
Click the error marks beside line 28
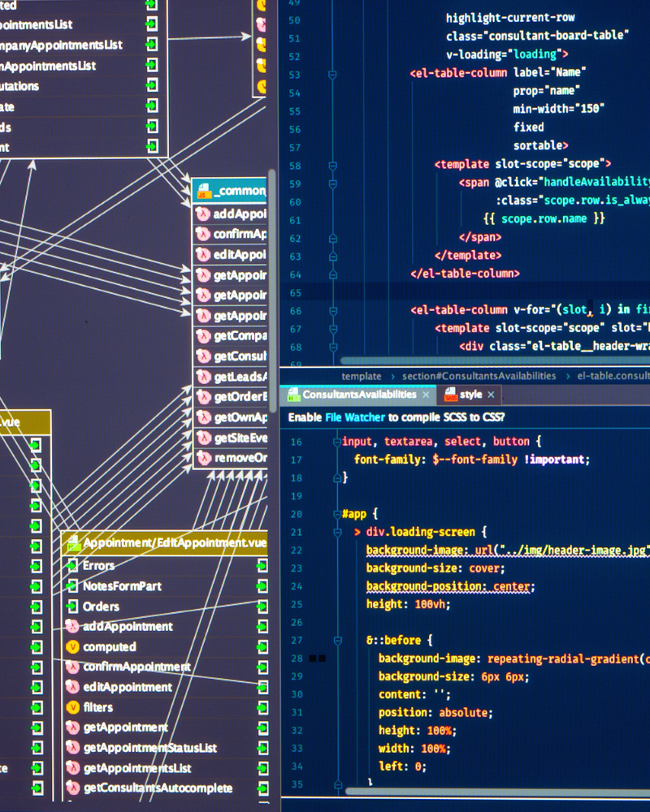[x=317, y=659]
